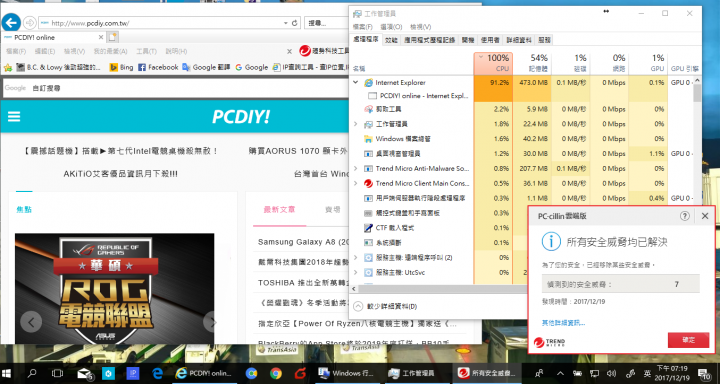Open the 我的最愛(A) menu in Internet Explorer

[111, 51]
